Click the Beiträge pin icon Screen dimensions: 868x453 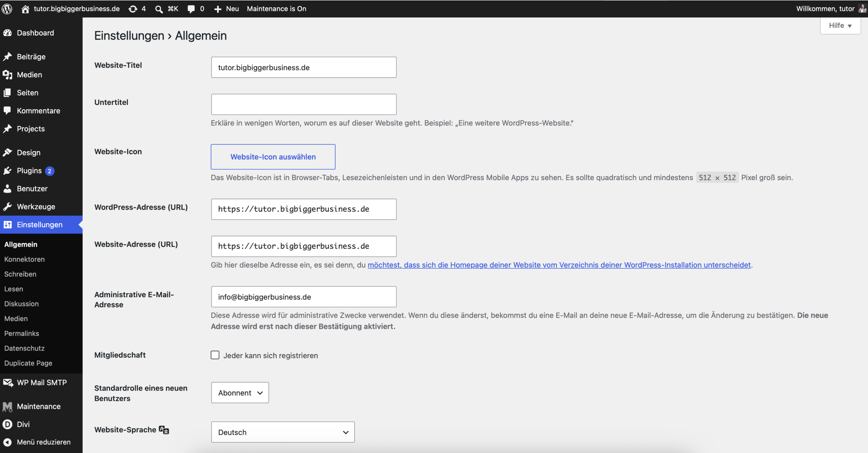7,57
